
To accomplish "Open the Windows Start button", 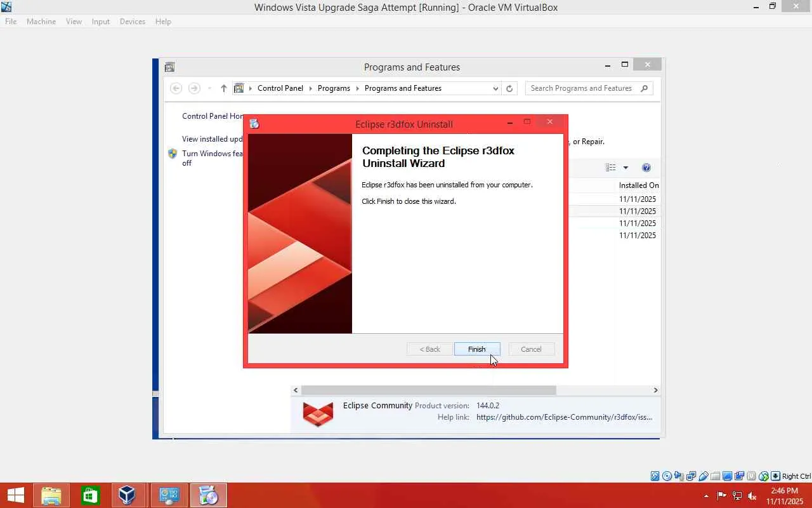I will (16, 495).
